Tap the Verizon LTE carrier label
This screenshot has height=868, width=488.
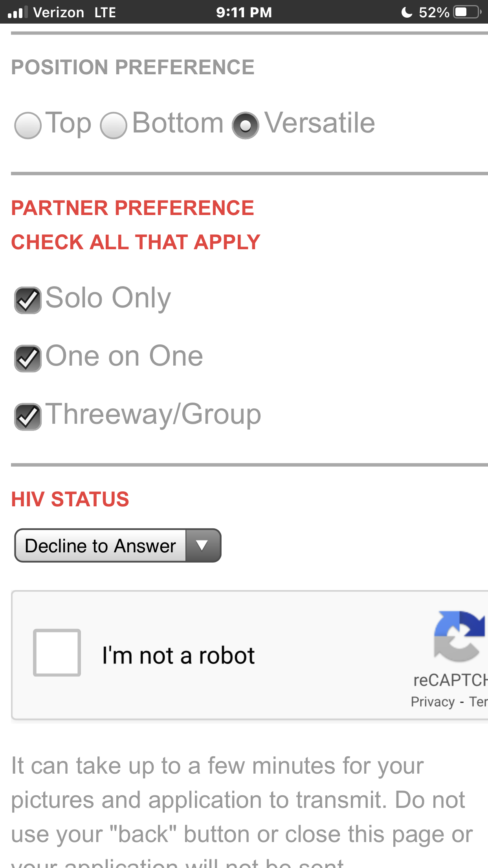[x=75, y=13]
